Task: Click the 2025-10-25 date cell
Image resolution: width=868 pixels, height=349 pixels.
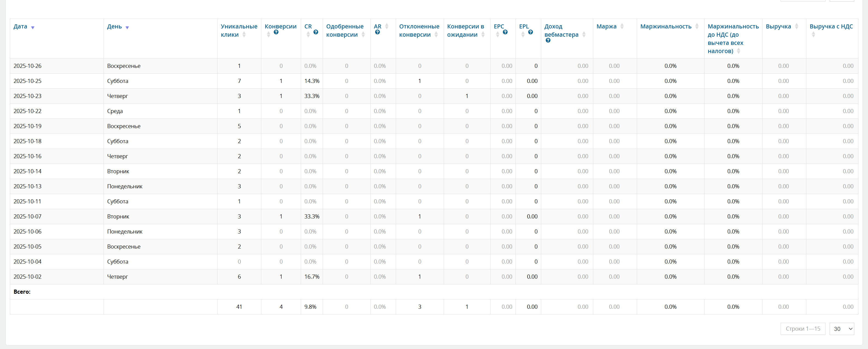Action: tap(28, 81)
